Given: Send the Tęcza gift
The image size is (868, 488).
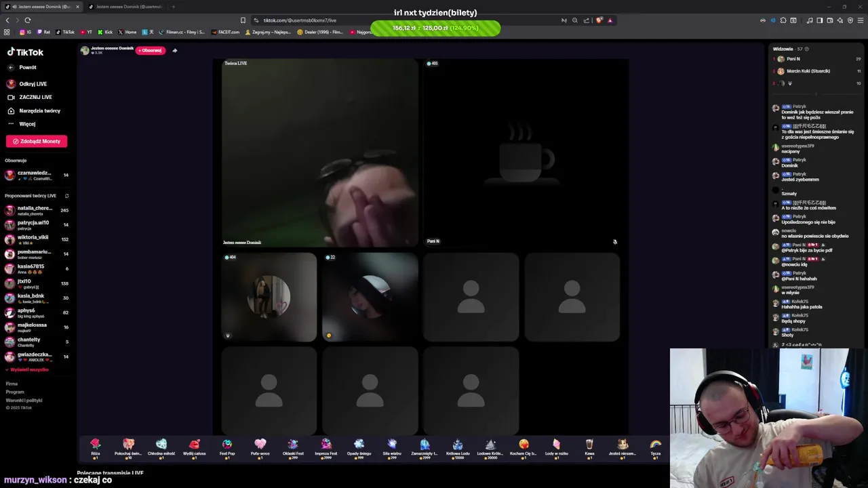Looking at the screenshot, I should (x=655, y=448).
